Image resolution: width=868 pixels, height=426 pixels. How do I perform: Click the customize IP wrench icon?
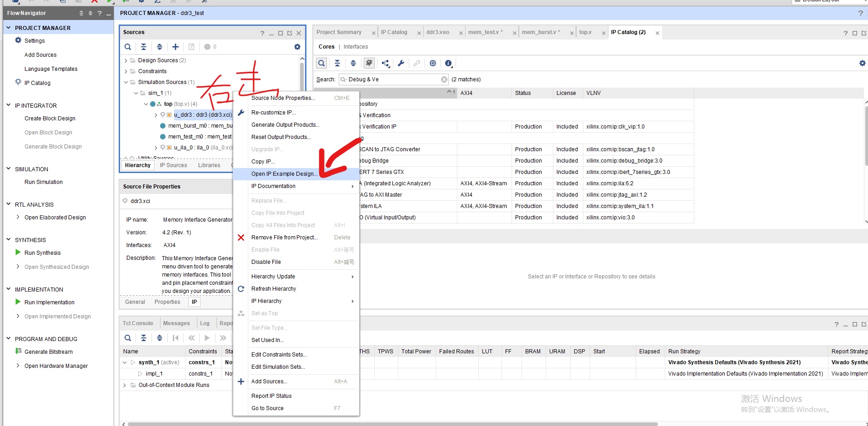tap(401, 63)
